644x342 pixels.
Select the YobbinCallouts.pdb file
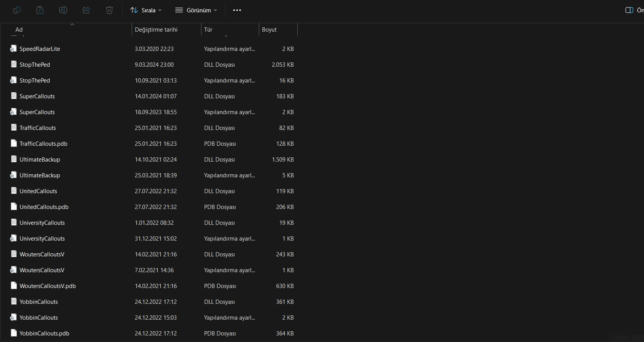44,334
